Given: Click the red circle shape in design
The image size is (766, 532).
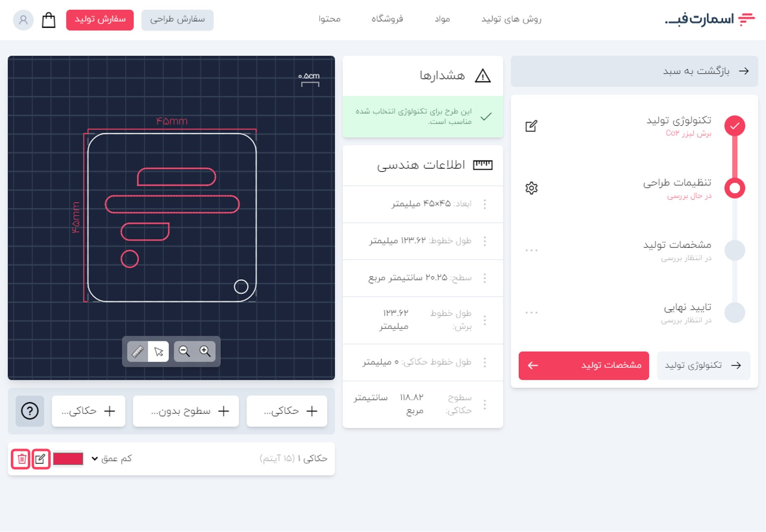Looking at the screenshot, I should click(x=130, y=259).
